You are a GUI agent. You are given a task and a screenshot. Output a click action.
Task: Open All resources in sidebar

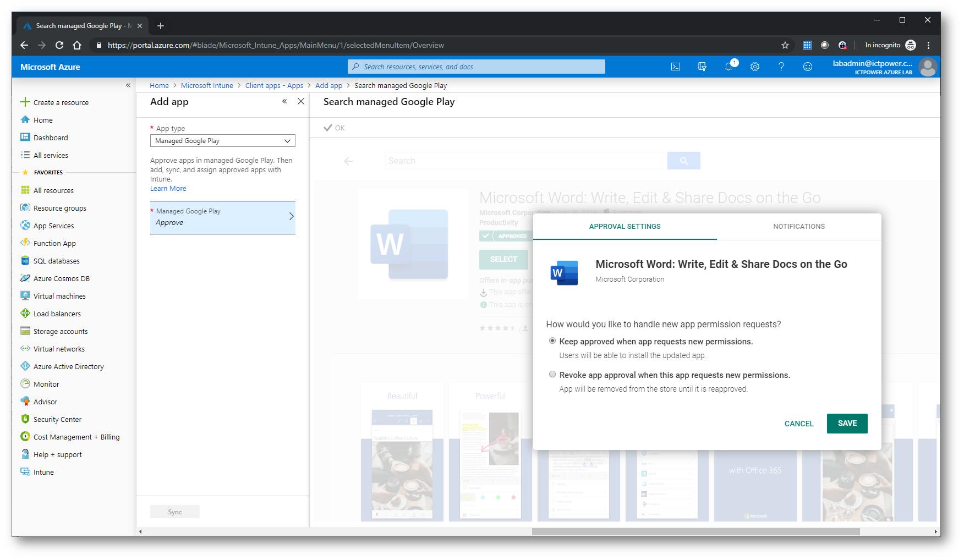pyautogui.click(x=53, y=190)
